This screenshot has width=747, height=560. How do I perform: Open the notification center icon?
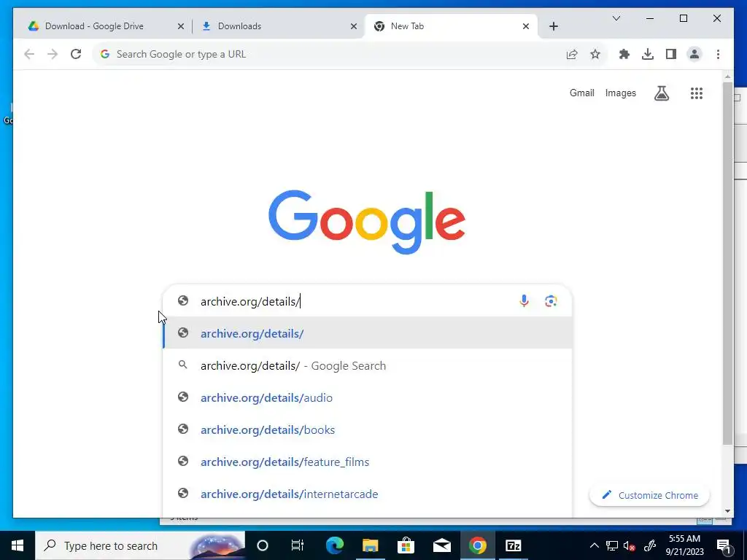(x=724, y=546)
